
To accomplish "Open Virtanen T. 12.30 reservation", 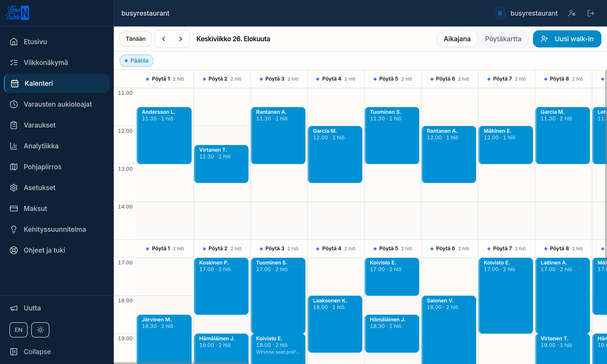I will point(221,164).
